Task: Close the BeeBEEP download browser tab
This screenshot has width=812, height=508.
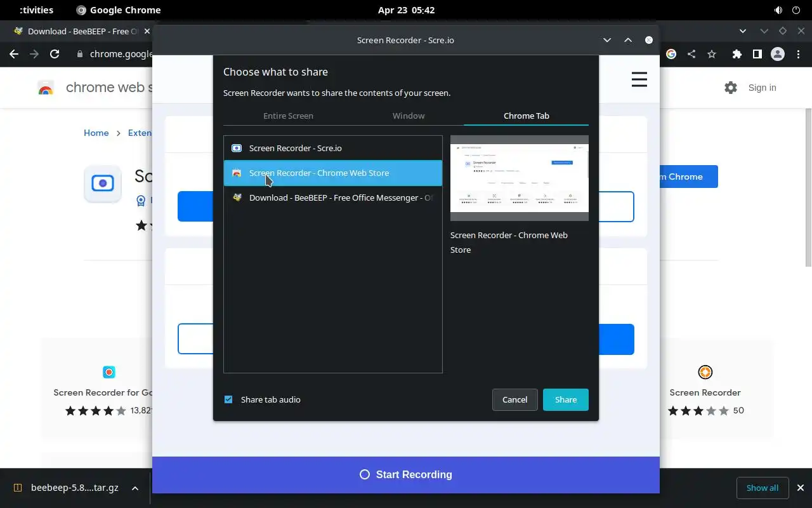Action: coord(147,31)
